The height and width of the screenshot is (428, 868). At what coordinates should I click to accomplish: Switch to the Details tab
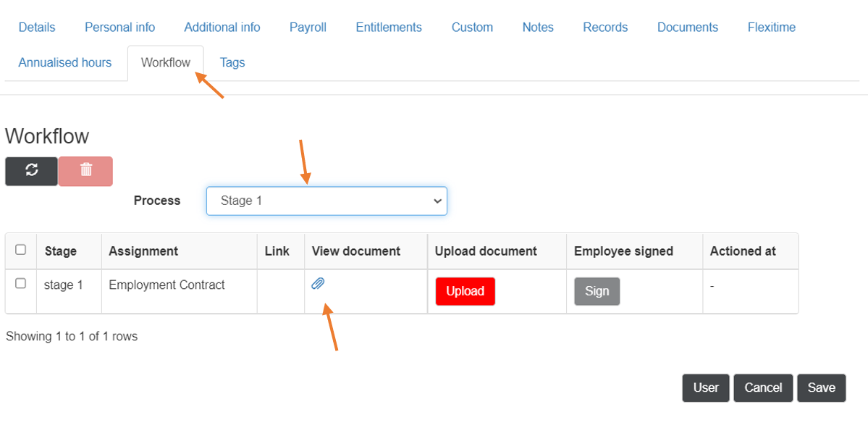[x=36, y=27]
